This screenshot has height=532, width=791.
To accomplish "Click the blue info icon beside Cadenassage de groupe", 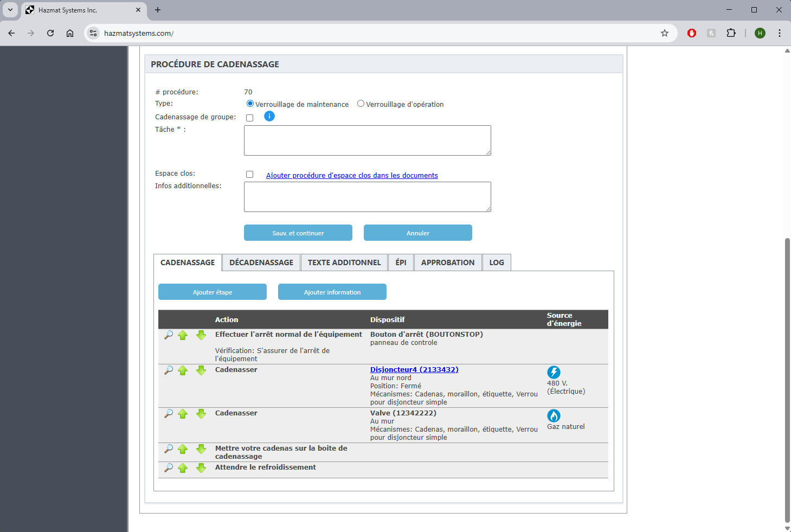I will tap(269, 116).
